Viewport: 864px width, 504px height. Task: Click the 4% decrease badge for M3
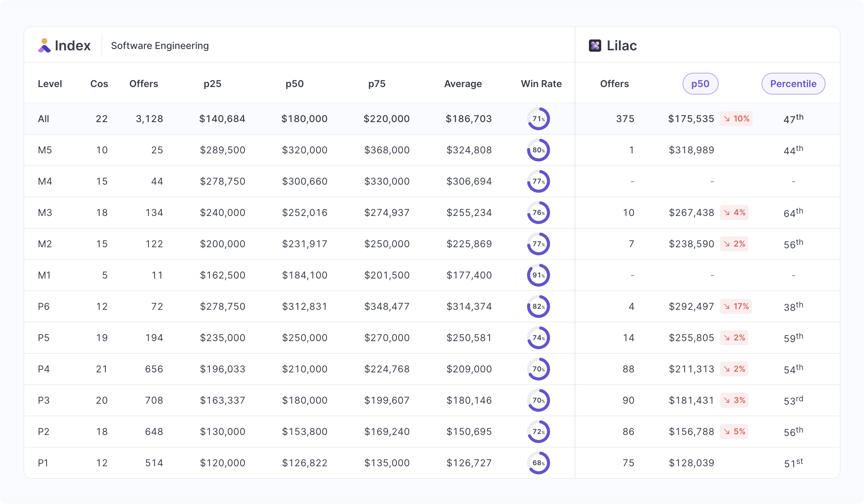pyautogui.click(x=734, y=213)
